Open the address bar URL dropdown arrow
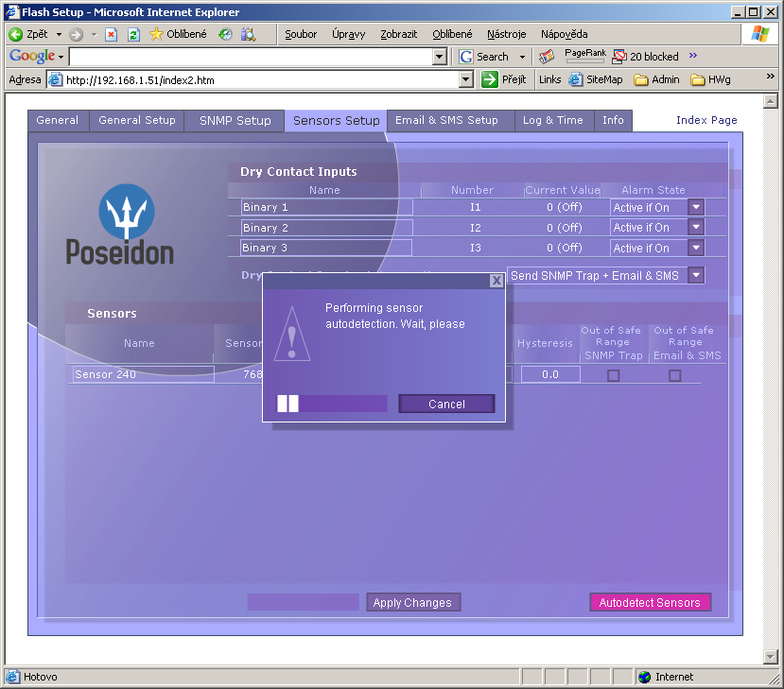 coord(466,79)
